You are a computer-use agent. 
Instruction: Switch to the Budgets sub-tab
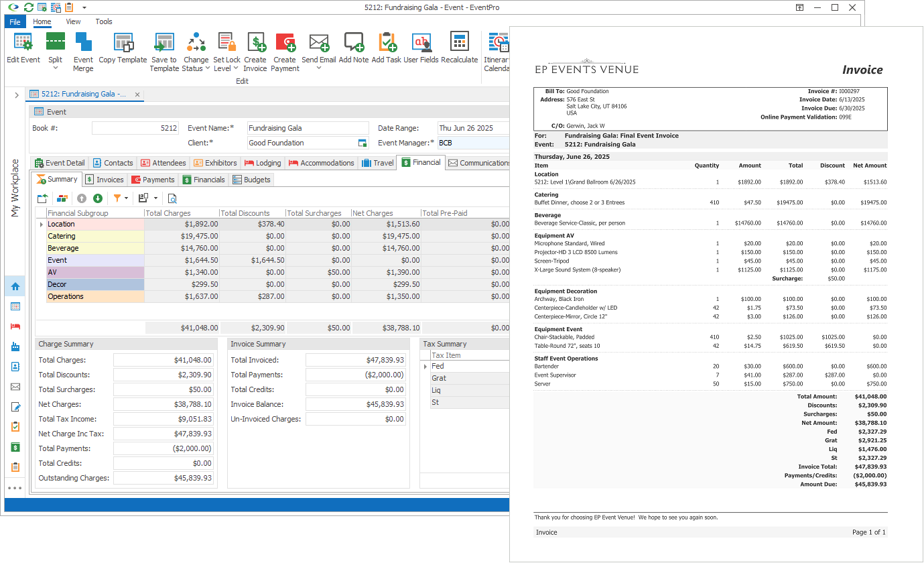[251, 180]
